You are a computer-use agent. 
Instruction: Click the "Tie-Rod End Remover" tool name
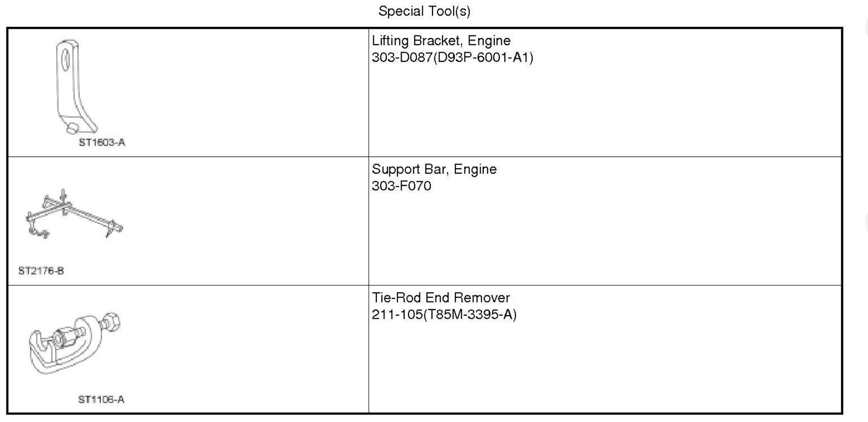click(441, 297)
